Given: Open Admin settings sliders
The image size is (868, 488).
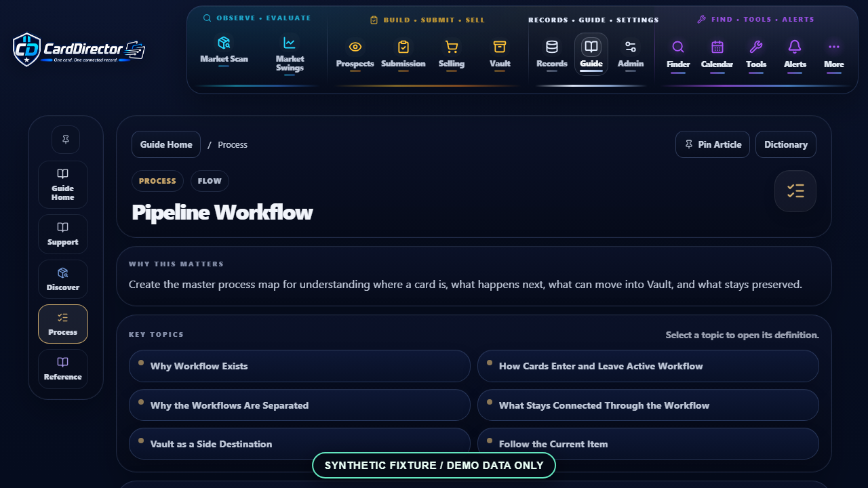Looking at the screenshot, I should 631,54.
